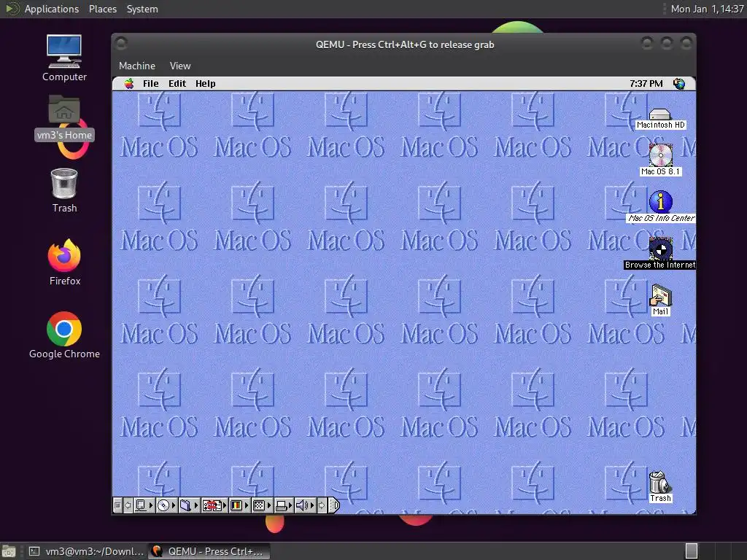This screenshot has height=560, width=747.
Task: Open the host Places menu
Action: (102, 9)
